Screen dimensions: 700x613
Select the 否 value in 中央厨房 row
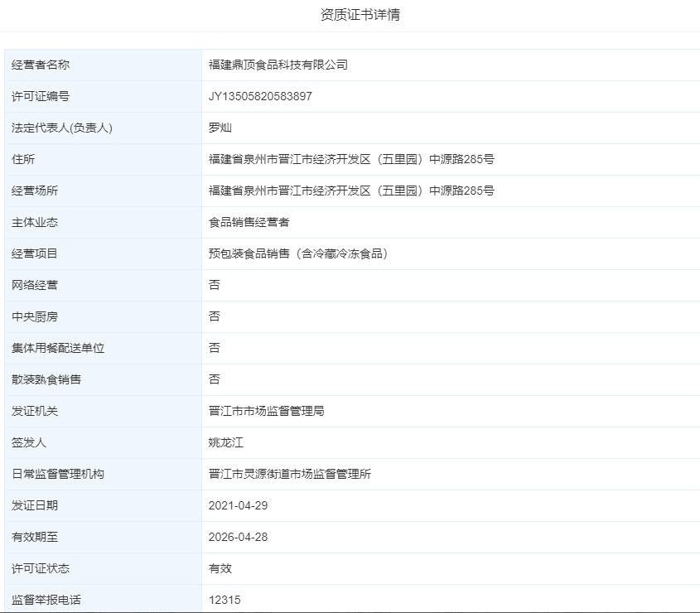tap(215, 316)
